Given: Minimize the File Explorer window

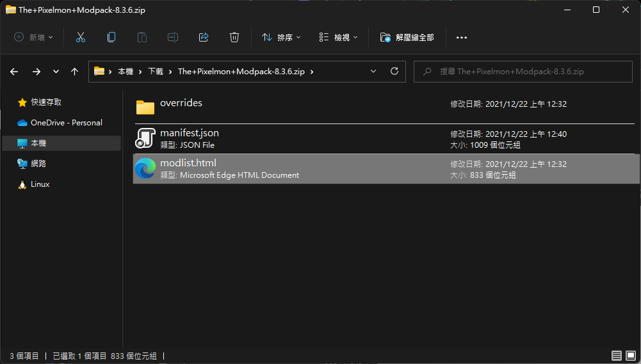Looking at the screenshot, I should [567, 10].
